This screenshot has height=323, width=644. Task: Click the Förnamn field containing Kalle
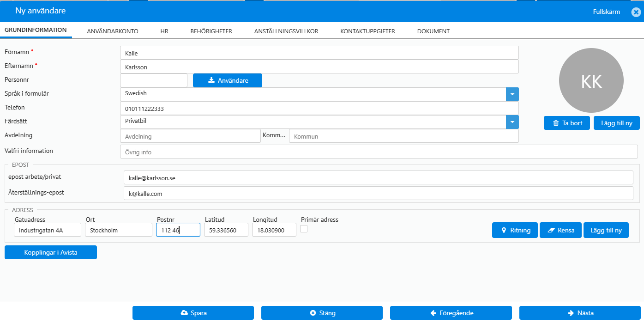coord(319,53)
